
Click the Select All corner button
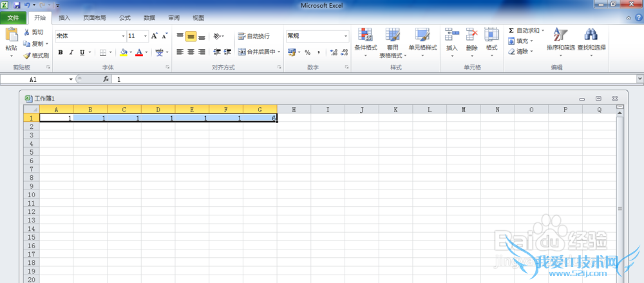tap(31, 110)
